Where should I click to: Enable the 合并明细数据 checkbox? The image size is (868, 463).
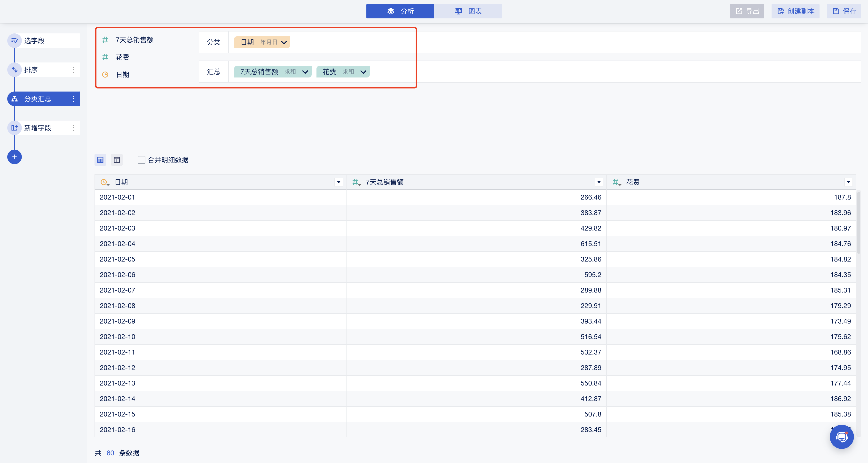tap(142, 160)
